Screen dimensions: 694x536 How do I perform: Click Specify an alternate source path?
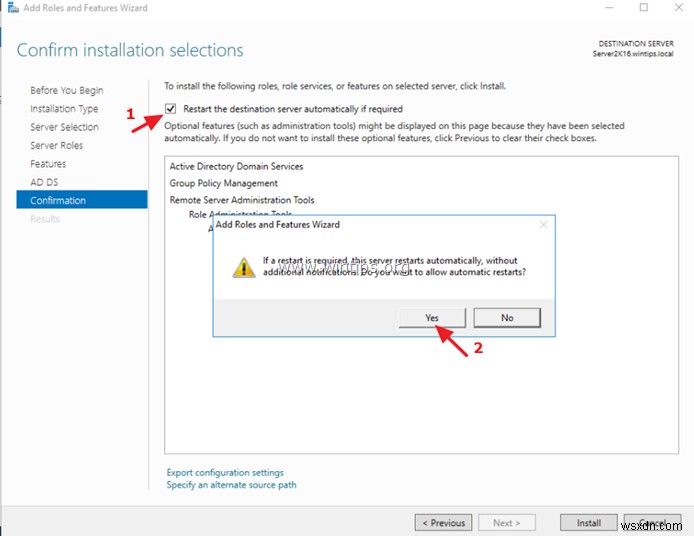(x=231, y=485)
